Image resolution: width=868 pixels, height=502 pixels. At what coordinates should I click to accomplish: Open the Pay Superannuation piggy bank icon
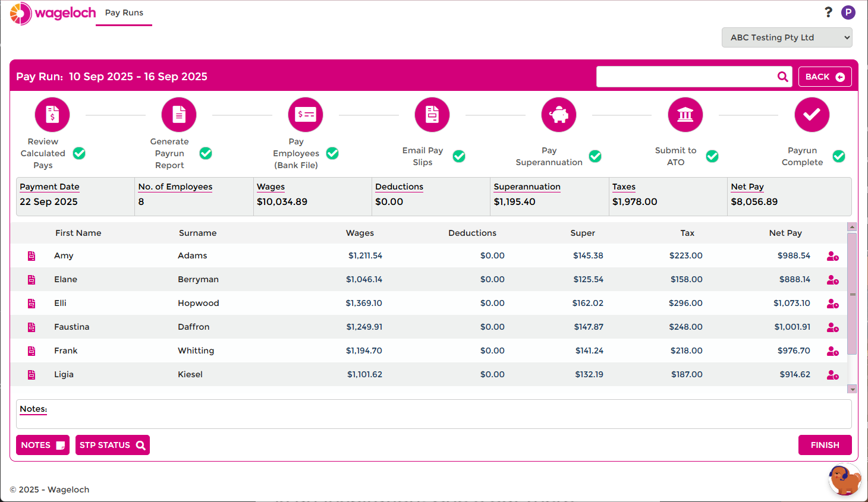[x=558, y=114]
